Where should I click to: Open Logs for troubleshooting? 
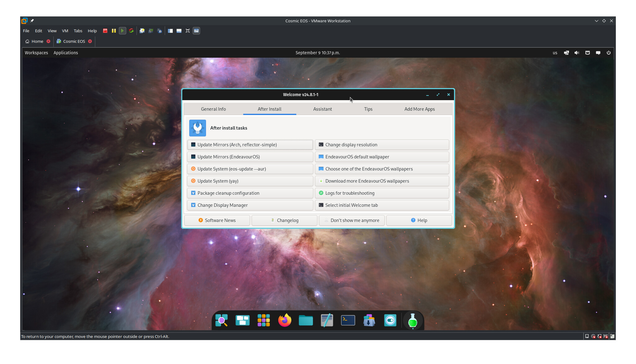[x=382, y=193]
